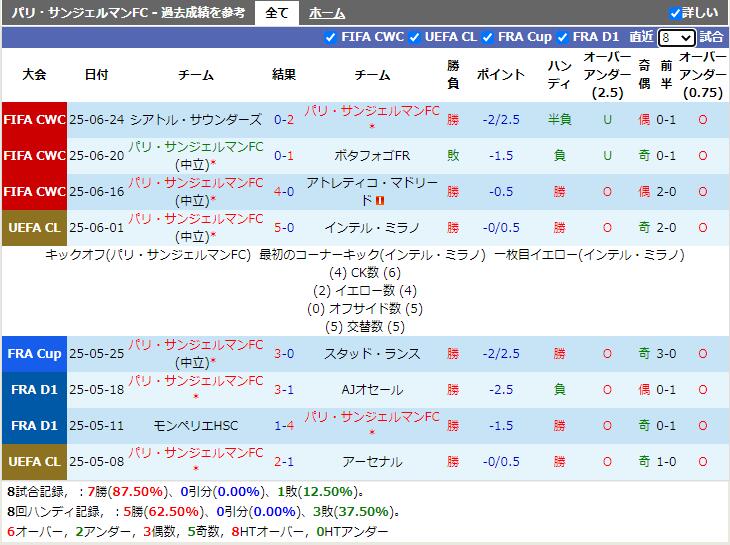Screen dimensions: 730x545
Task: Click the 交替数 statistic line
Action: coord(365,327)
